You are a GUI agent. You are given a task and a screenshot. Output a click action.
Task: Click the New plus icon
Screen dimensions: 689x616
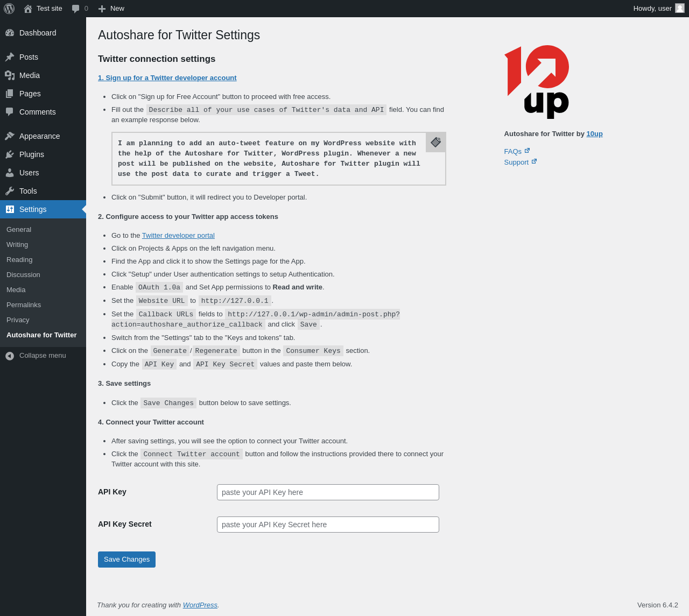click(x=102, y=9)
